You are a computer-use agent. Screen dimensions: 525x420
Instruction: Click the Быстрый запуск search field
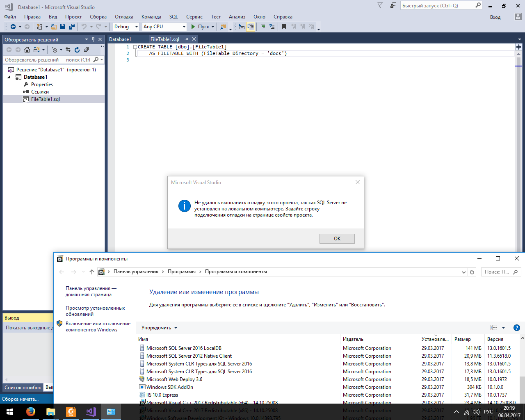(441, 5)
